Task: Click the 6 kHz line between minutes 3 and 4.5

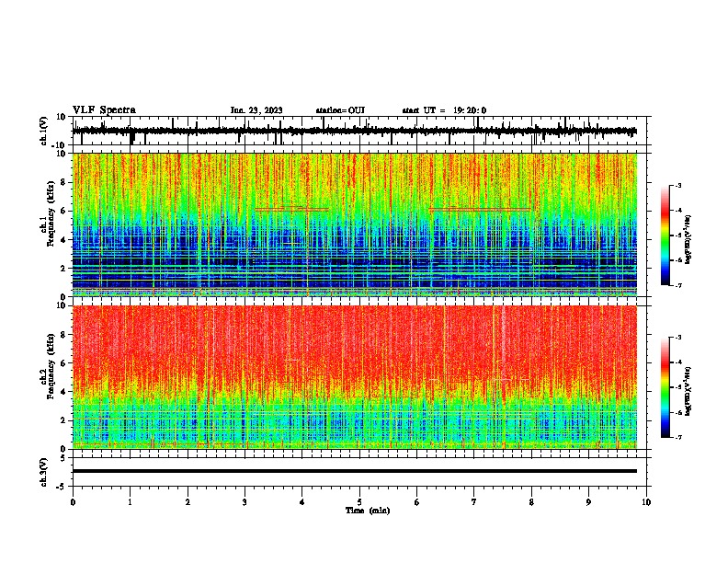Action: (x=292, y=210)
